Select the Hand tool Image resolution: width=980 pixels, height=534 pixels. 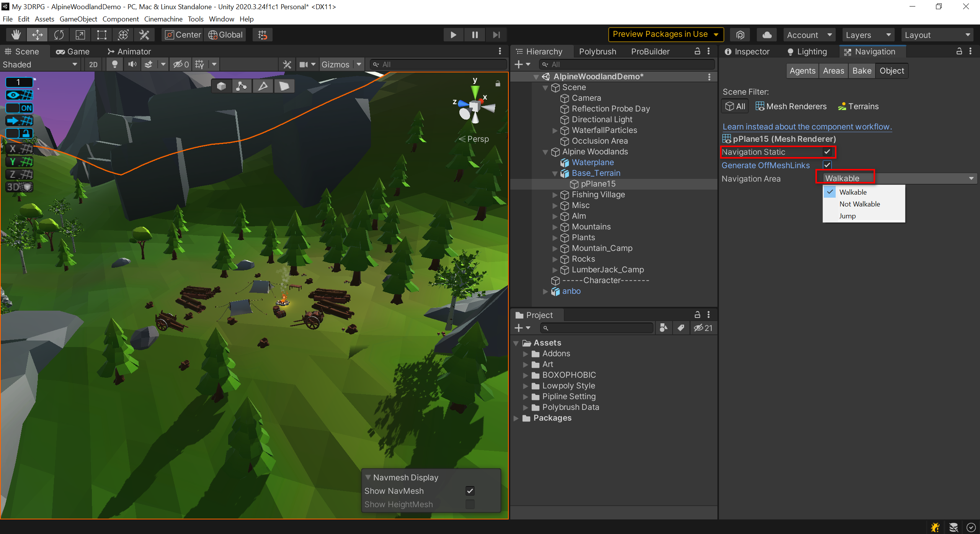point(16,35)
